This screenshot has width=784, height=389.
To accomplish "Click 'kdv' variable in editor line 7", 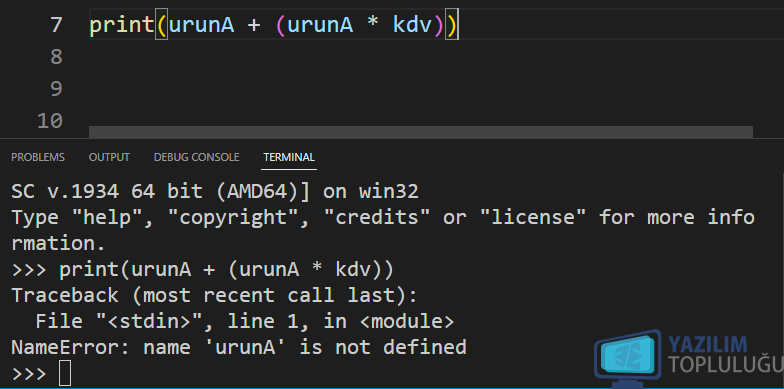I will pyautogui.click(x=412, y=25).
